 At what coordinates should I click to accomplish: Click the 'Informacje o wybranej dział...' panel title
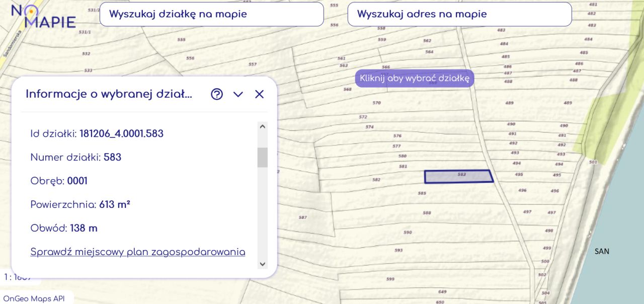coord(109,94)
